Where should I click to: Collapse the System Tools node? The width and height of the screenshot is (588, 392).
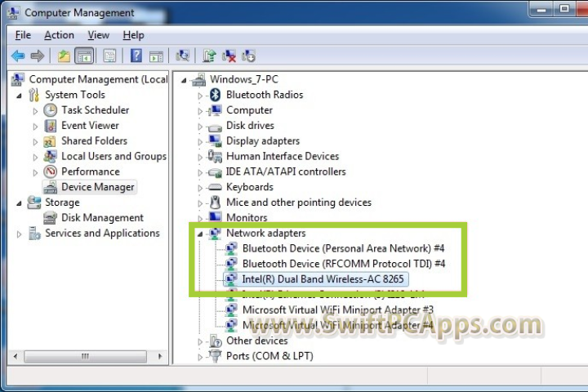(19, 96)
